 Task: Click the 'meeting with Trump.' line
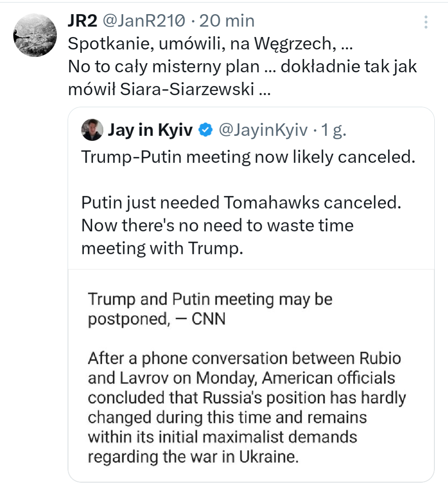[x=162, y=249]
